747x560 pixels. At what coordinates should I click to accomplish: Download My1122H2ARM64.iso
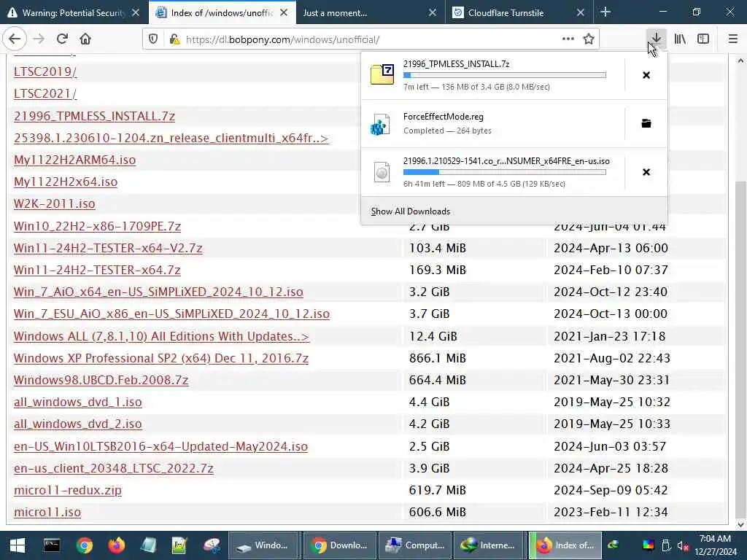(x=75, y=160)
